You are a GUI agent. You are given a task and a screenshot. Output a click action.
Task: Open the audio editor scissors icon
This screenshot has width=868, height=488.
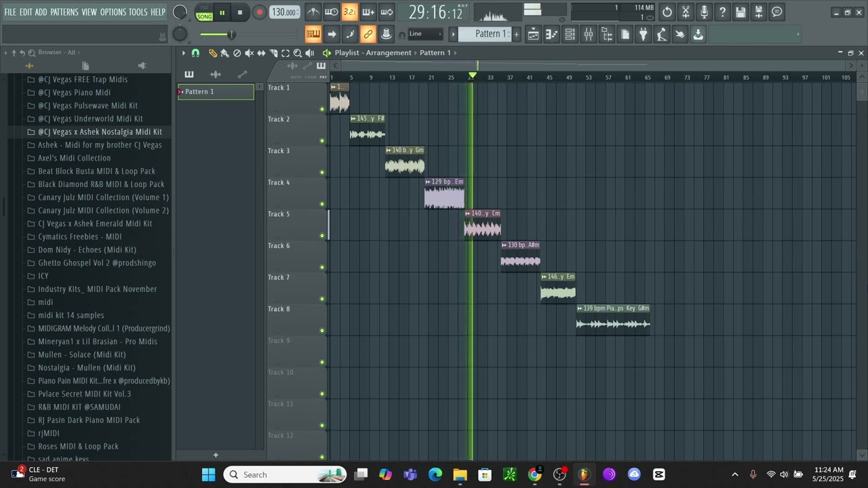click(x=686, y=12)
